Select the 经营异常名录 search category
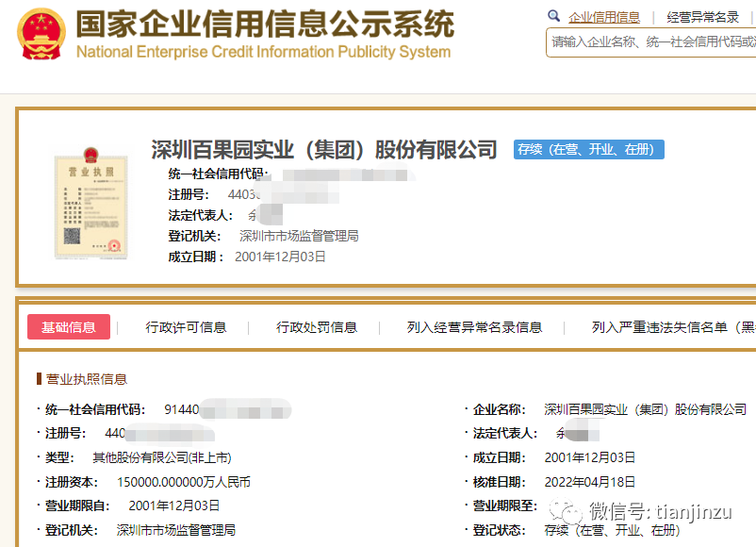Image resolution: width=756 pixels, height=547 pixels. tap(702, 17)
